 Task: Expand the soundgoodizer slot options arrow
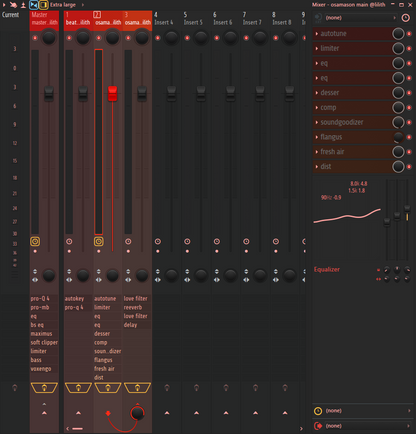pos(317,122)
